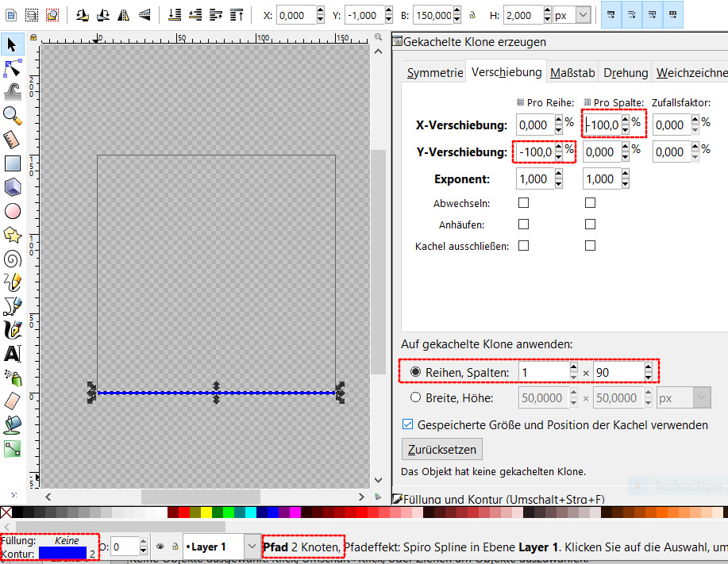Screen dimensions: 728x564
Task: Increase X-Verschiebung Pro Spalte stepper
Action: (626, 120)
